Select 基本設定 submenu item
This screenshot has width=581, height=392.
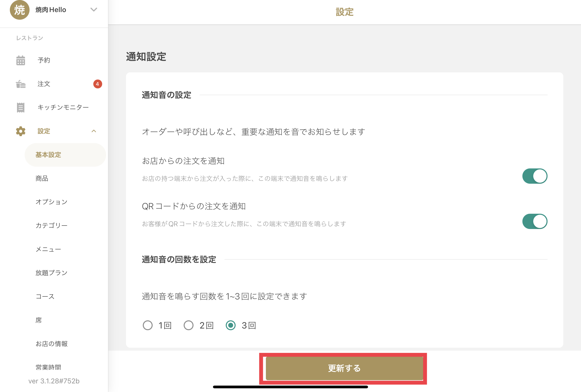click(x=65, y=155)
